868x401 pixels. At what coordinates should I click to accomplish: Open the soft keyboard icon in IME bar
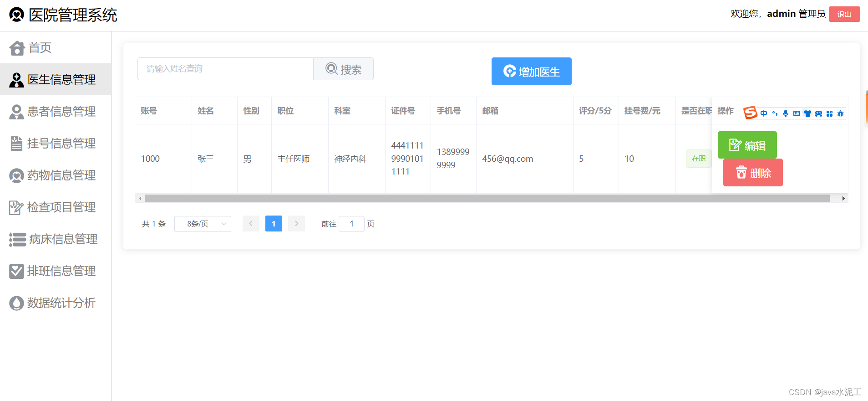797,113
